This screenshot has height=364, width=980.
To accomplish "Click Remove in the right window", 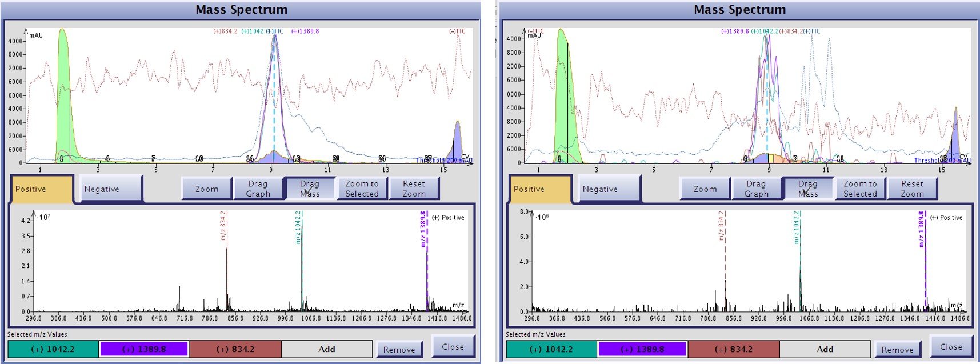I will point(898,350).
